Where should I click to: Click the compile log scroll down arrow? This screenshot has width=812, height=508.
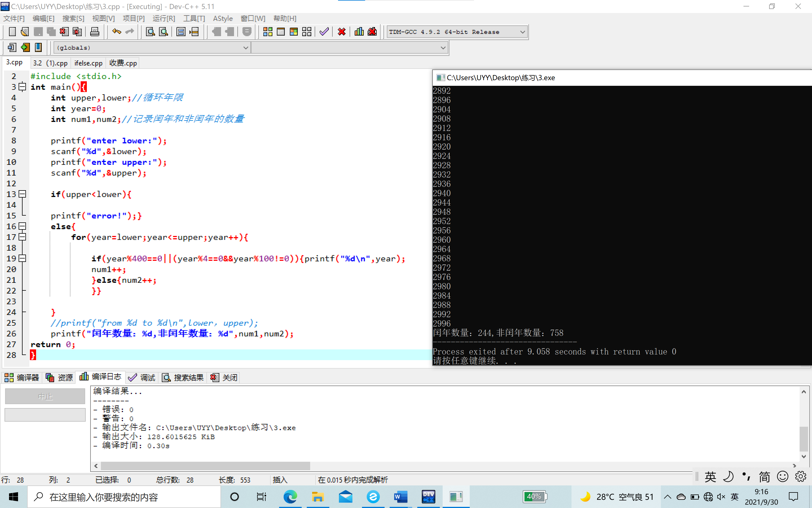[804, 456]
